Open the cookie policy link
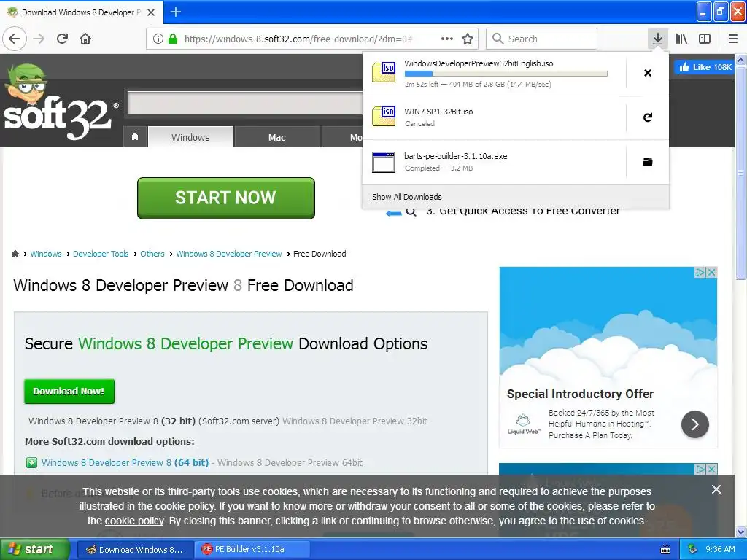 pyautogui.click(x=134, y=521)
